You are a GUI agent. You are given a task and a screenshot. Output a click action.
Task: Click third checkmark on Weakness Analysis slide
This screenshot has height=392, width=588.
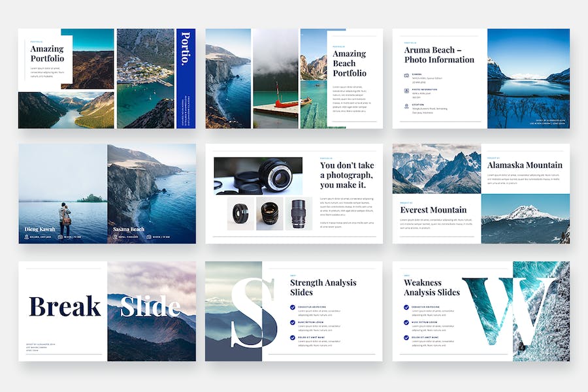[406, 338]
